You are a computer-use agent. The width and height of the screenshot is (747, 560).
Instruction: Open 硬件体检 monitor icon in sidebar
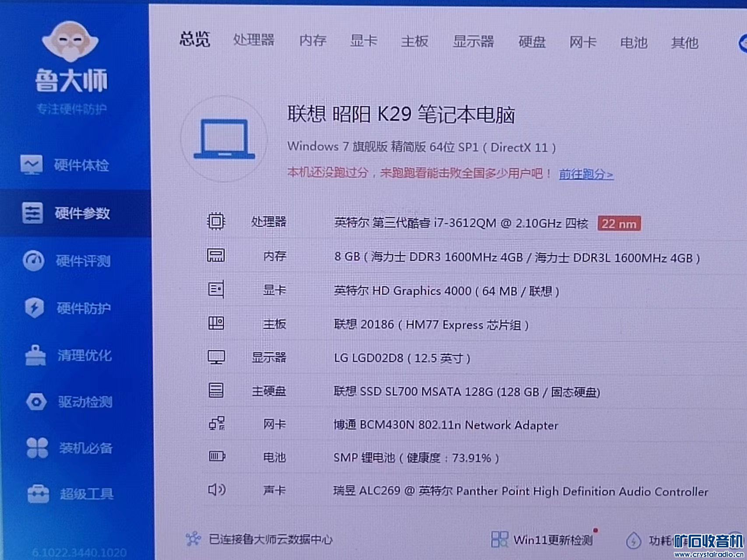32,164
